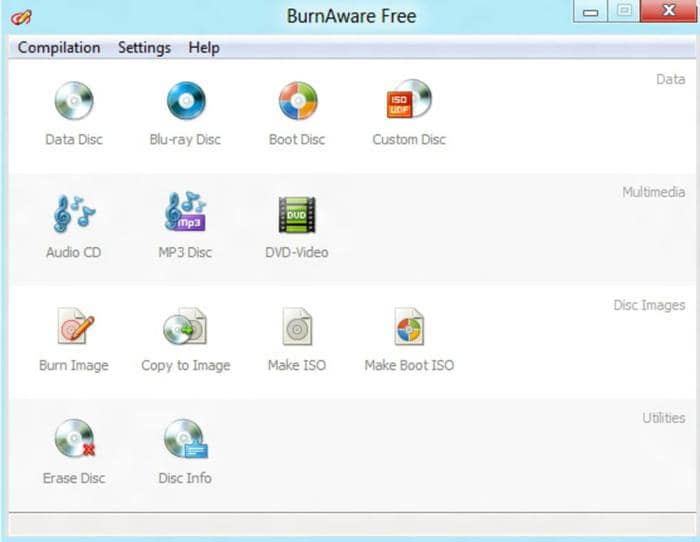This screenshot has height=542, width=700.
Task: Click the Boot Disc text label
Action: 297,139
